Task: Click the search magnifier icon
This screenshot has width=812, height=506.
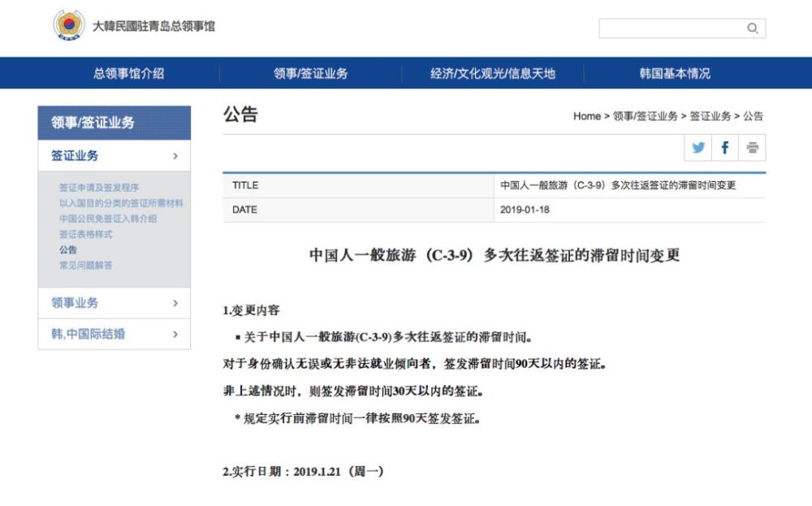Action: coord(752,28)
